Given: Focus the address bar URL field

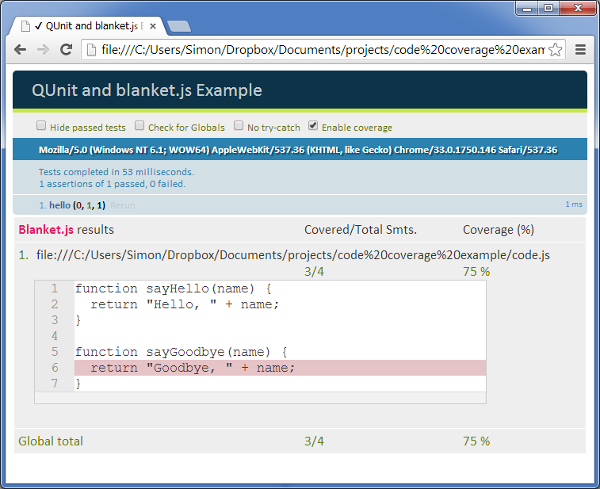Looking at the screenshot, I should coord(322,50).
